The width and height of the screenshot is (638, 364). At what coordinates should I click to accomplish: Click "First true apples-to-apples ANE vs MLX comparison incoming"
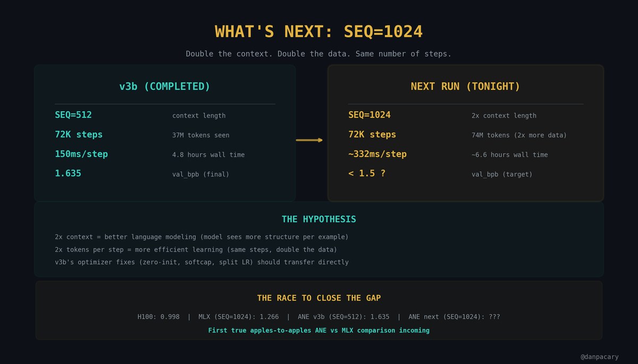319,331
